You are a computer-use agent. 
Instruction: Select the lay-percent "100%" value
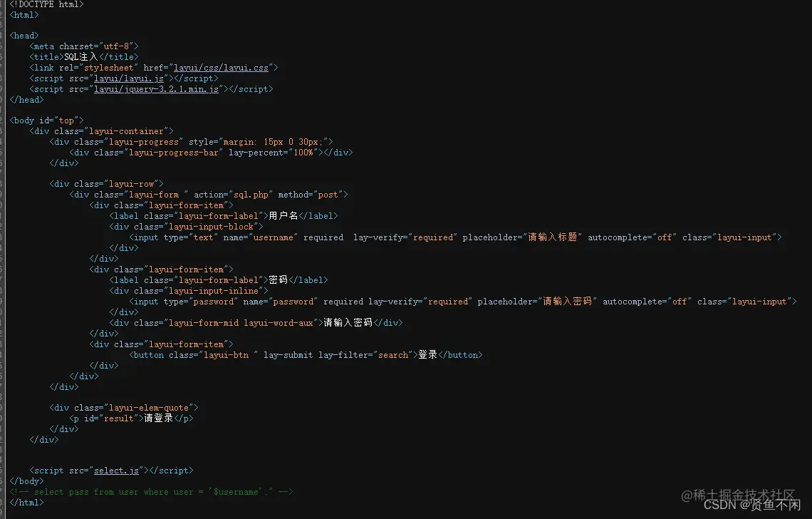[303, 153]
